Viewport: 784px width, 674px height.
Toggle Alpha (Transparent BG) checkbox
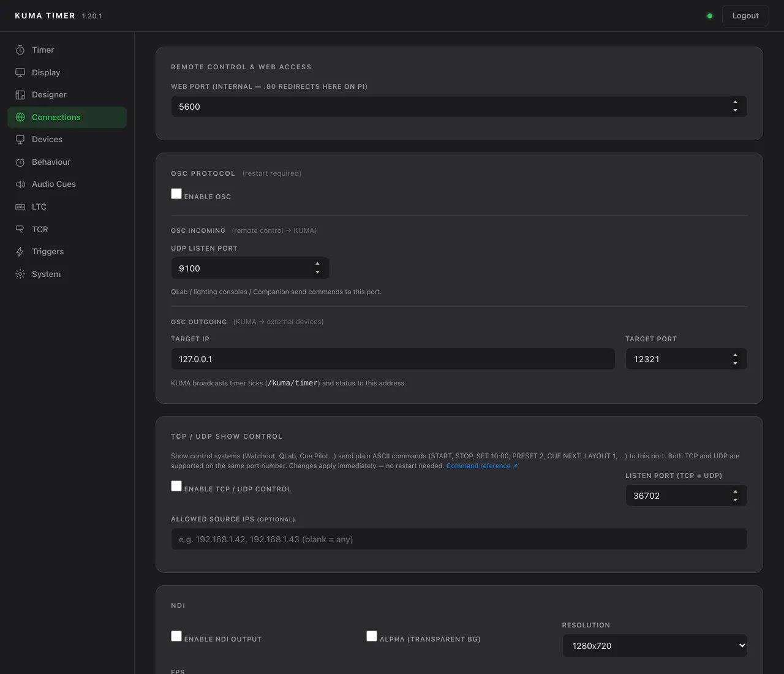point(372,636)
